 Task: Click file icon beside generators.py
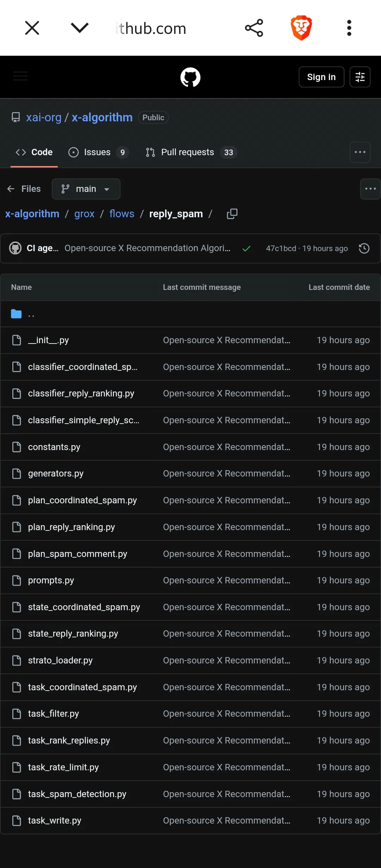[x=17, y=474]
